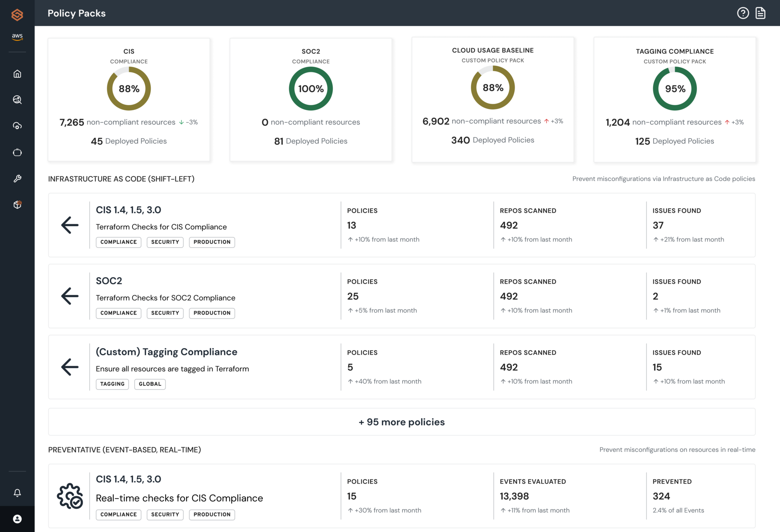Click the document icon in the top bar

(760, 13)
